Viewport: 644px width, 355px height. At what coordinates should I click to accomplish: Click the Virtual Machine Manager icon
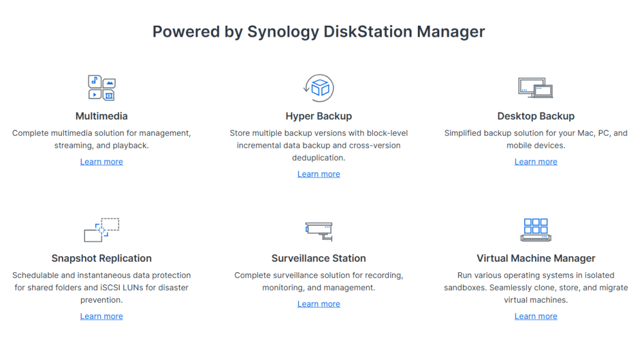pyautogui.click(x=536, y=230)
